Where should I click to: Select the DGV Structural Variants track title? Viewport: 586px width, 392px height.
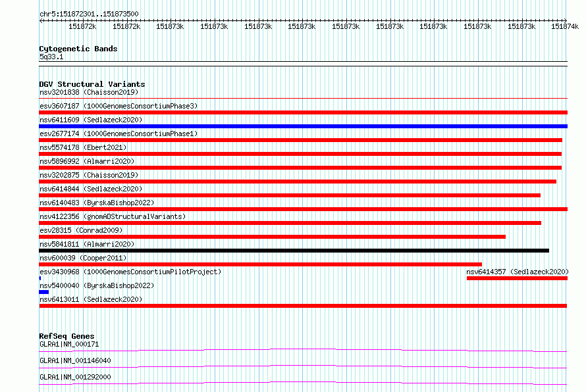[x=92, y=84]
